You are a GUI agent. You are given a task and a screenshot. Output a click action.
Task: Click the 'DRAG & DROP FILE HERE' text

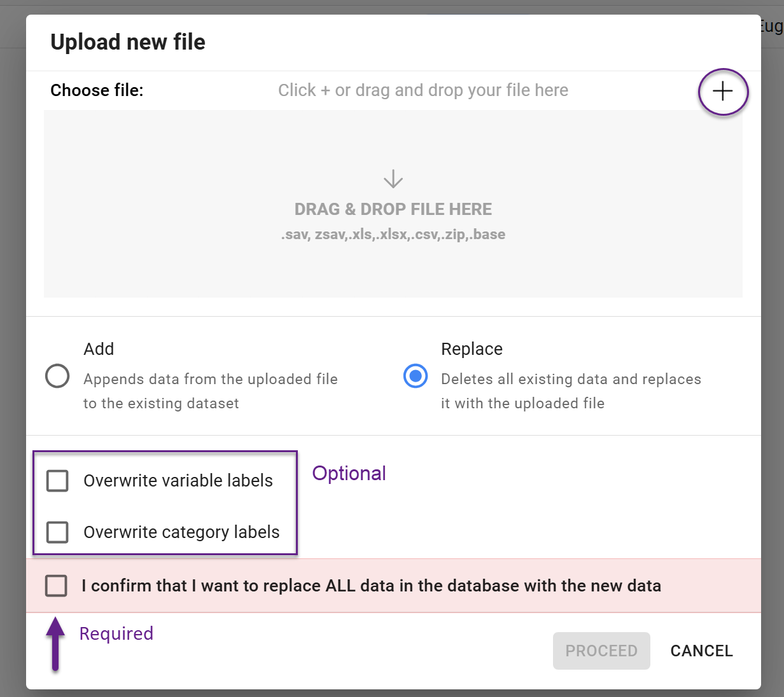point(393,209)
